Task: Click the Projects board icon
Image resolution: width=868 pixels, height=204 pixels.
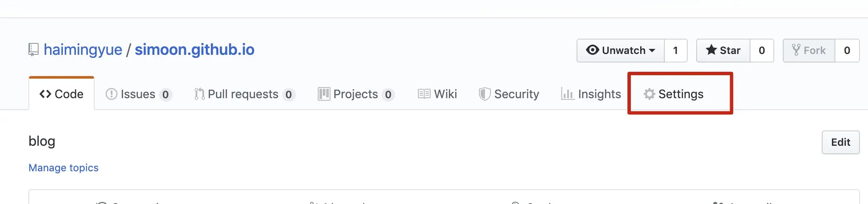Action: [x=324, y=94]
